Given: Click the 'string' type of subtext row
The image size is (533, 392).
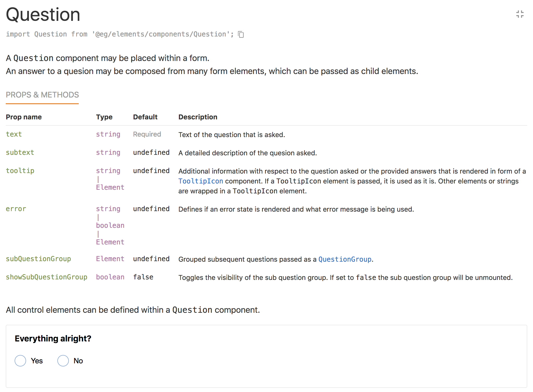Looking at the screenshot, I should pos(108,152).
